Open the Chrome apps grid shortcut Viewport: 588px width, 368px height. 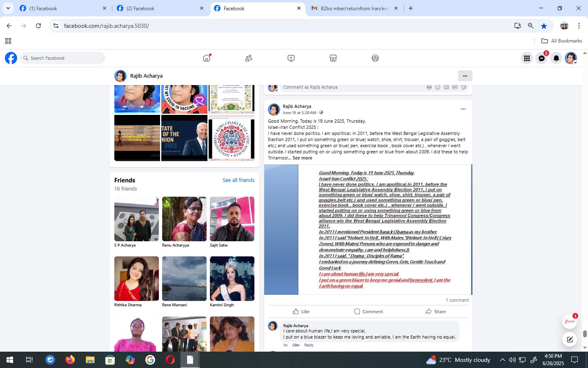click(8, 41)
